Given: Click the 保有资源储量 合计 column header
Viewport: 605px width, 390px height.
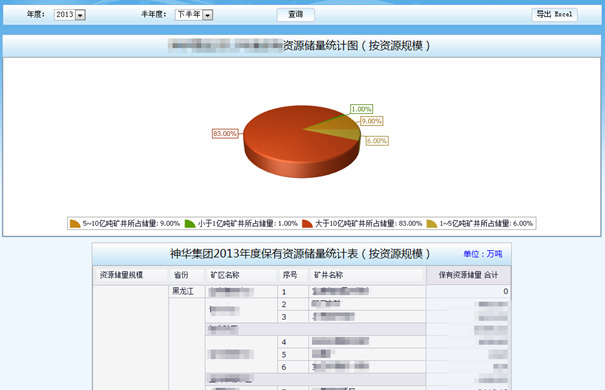Looking at the screenshot, I should pos(468,275).
